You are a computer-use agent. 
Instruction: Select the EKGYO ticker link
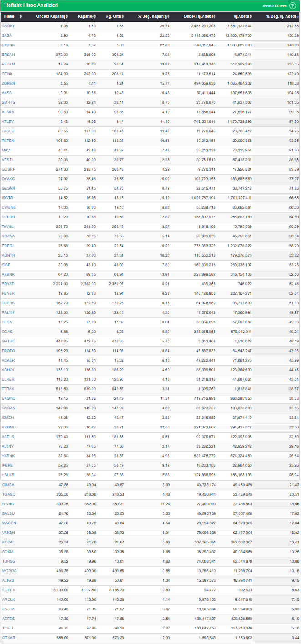8,398
